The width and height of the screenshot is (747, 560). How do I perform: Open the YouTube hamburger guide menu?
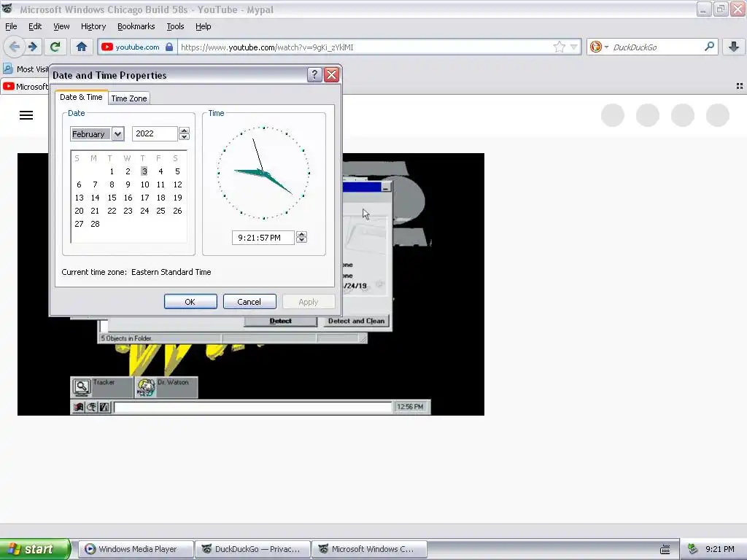click(26, 115)
